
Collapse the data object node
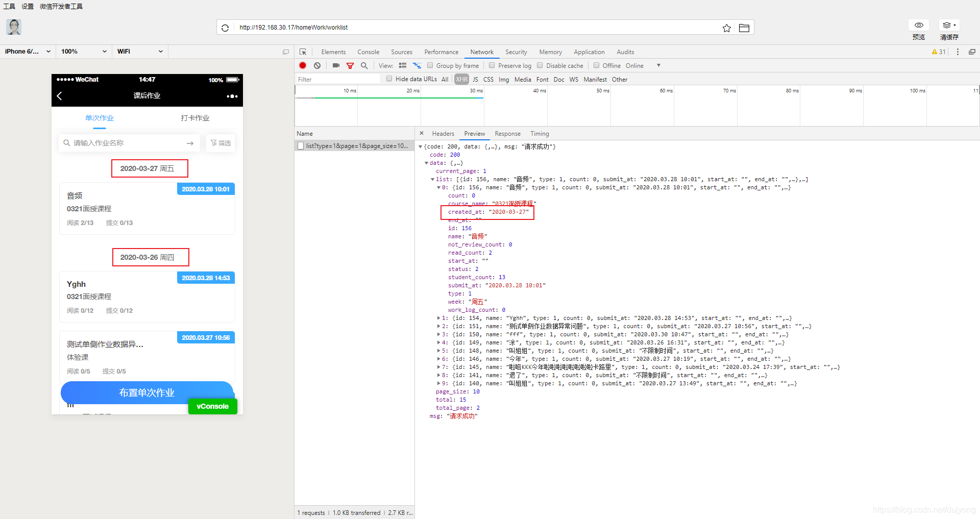coord(426,163)
